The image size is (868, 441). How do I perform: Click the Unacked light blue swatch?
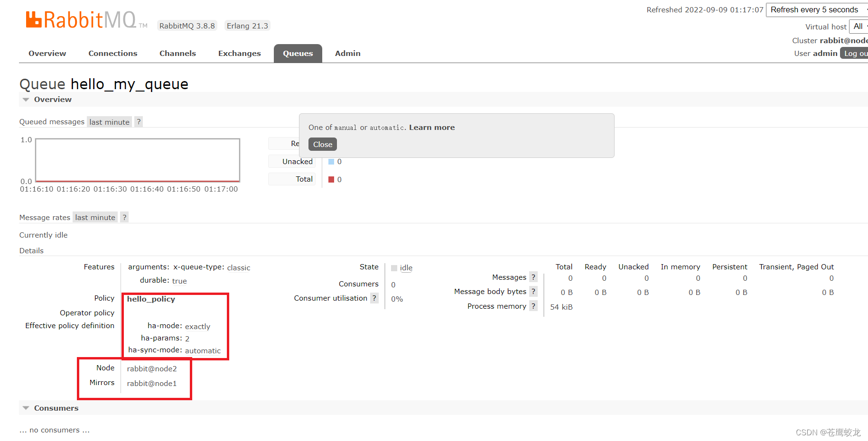pyautogui.click(x=331, y=162)
